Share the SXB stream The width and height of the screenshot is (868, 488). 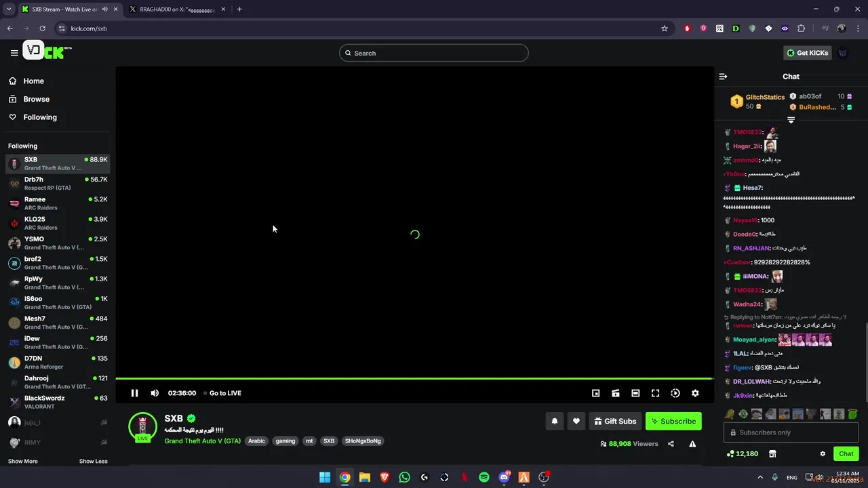point(671,444)
